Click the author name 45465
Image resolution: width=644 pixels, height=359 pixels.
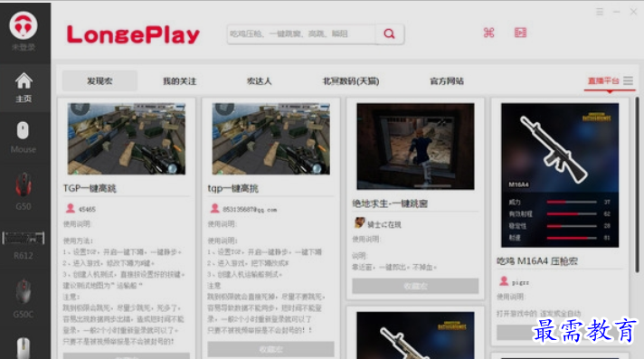[87, 209]
